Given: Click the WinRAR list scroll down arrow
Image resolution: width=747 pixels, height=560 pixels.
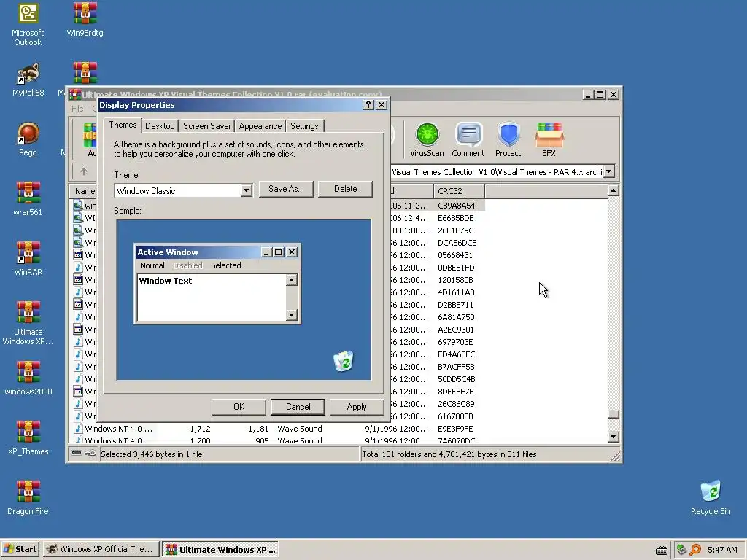Looking at the screenshot, I should click(x=613, y=436).
